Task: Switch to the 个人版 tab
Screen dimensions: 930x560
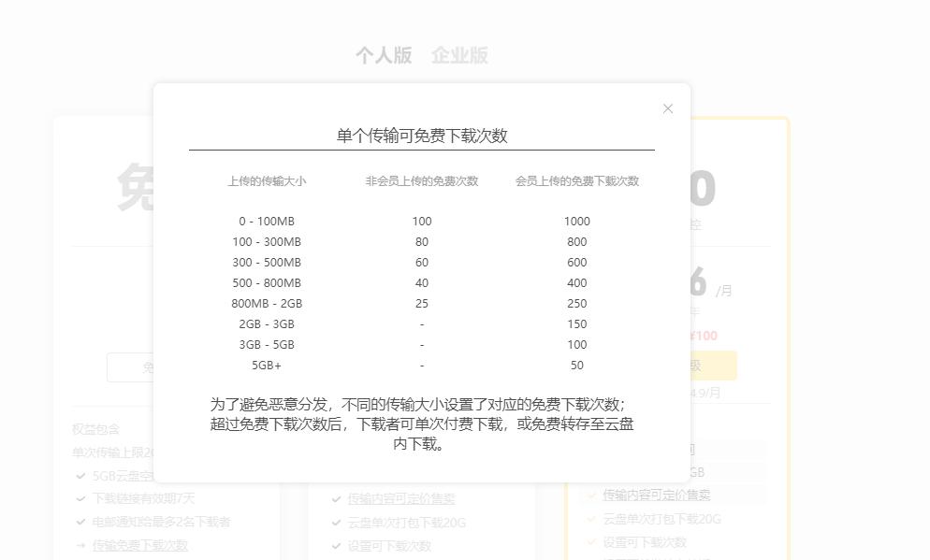Action: [x=384, y=54]
